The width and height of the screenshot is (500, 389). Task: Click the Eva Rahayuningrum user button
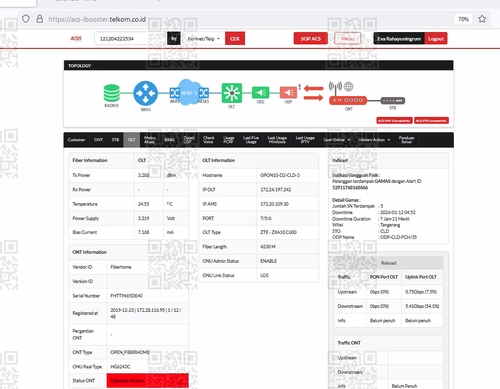pos(399,38)
